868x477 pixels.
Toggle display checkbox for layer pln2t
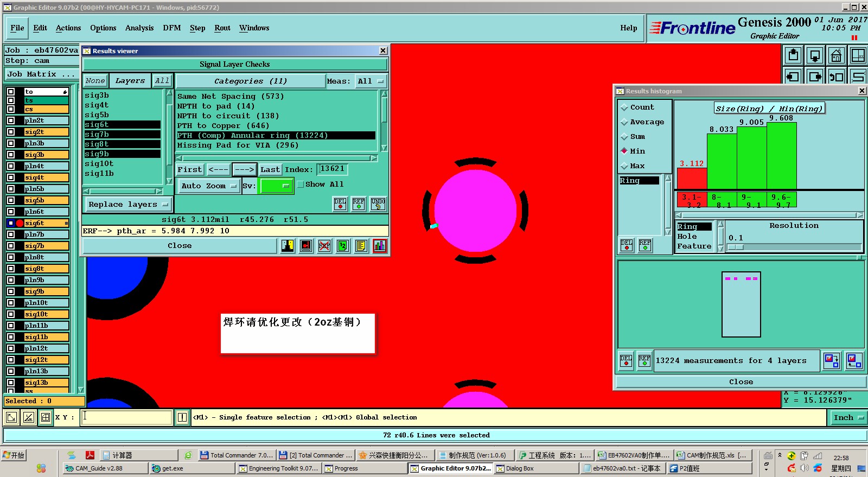tap(11, 120)
